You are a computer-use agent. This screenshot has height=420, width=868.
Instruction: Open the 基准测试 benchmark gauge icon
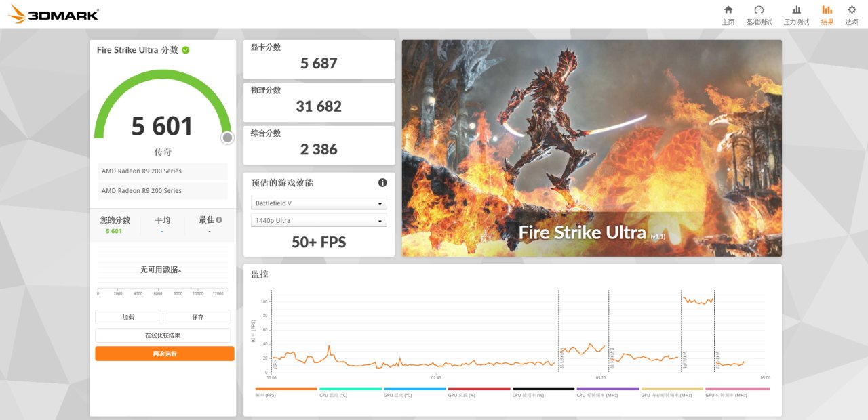click(x=759, y=9)
